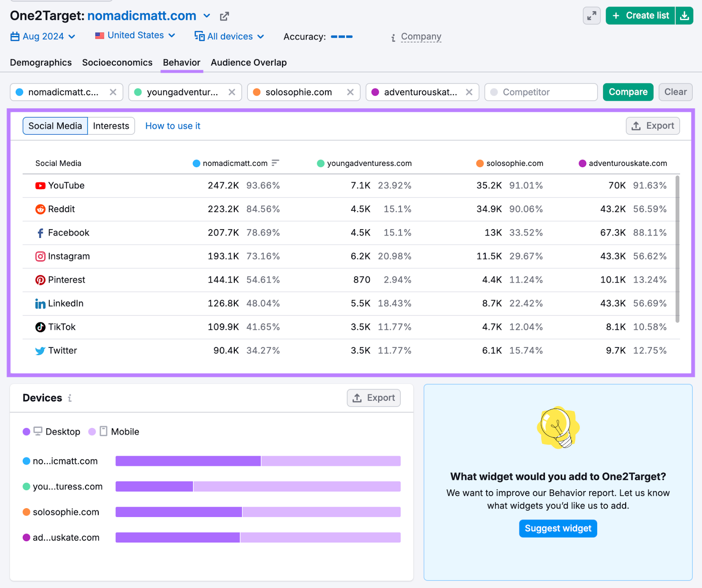This screenshot has width=702, height=588.
Task: Select the Social Media toggle
Action: click(x=55, y=126)
